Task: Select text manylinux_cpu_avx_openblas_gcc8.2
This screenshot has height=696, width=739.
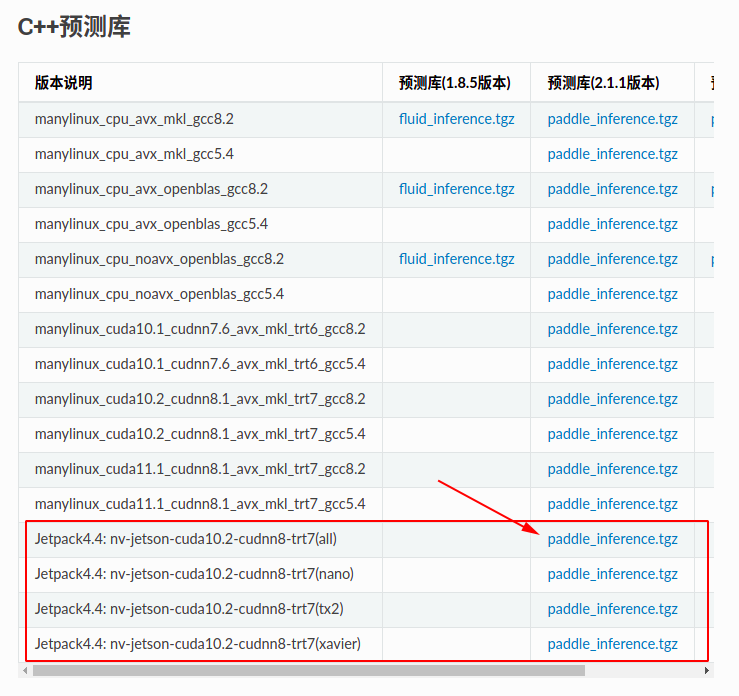Action: 151,189
